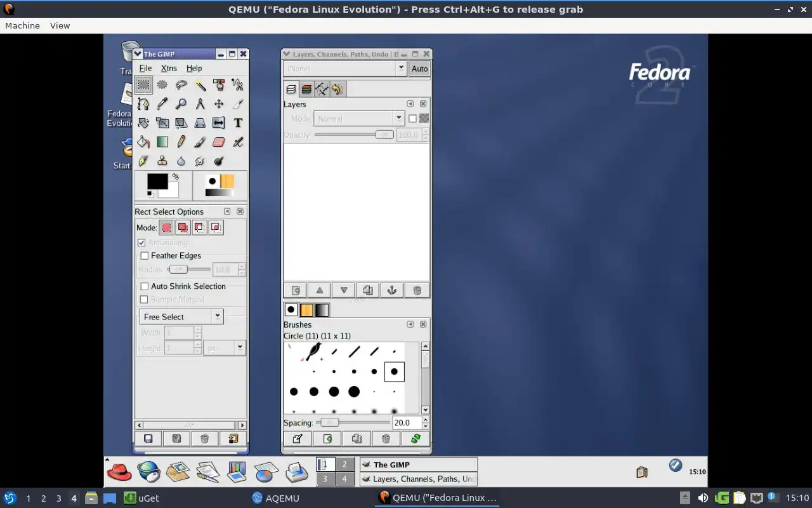Select the Paintbrush tool
This screenshot has height=508, width=812.
[x=200, y=142]
